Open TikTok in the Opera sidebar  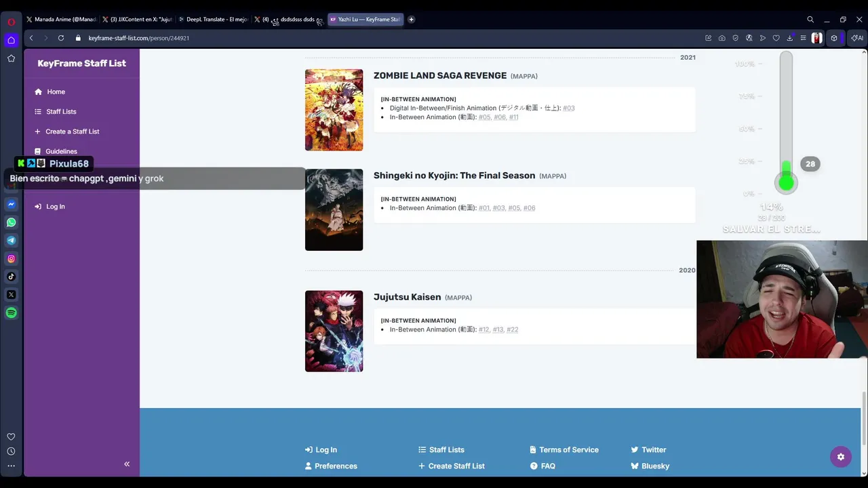pyautogui.click(x=11, y=277)
